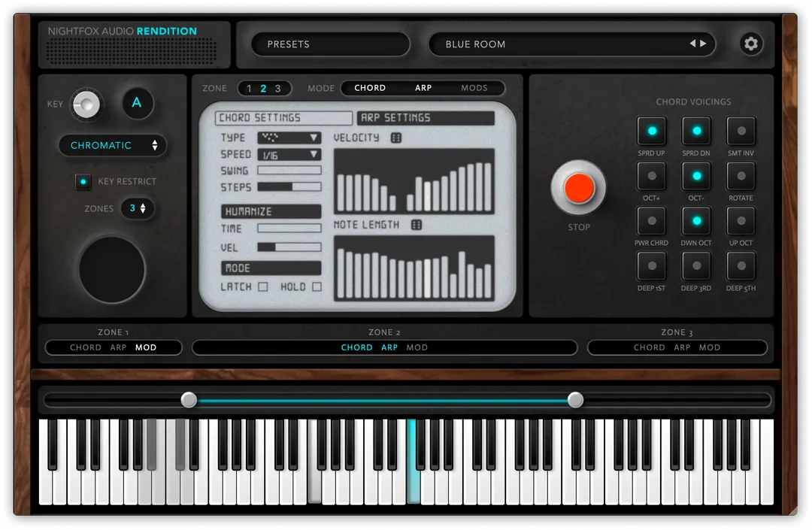Click the large round black pad
The height and width of the screenshot is (530, 812).
pyautogui.click(x=112, y=270)
